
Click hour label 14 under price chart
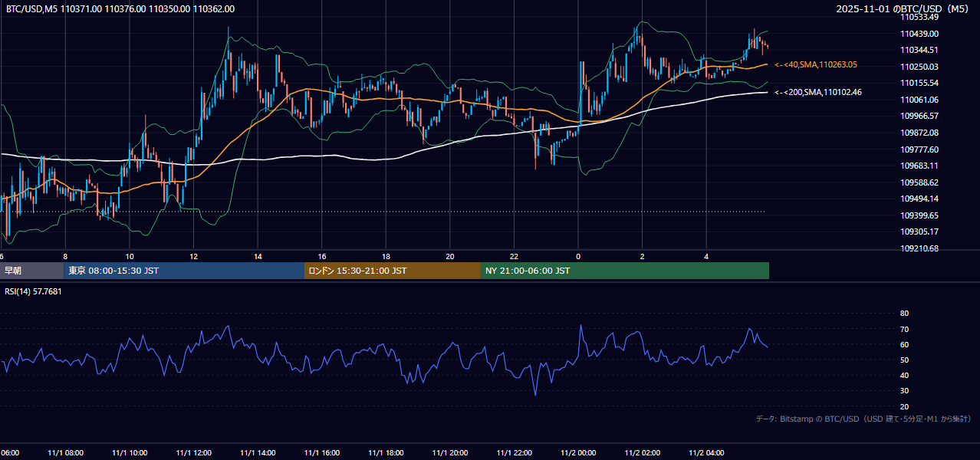pyautogui.click(x=258, y=256)
